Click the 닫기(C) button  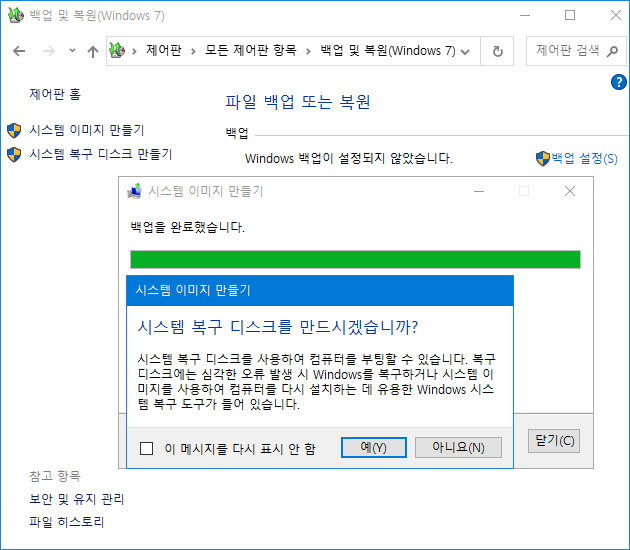coord(554,441)
